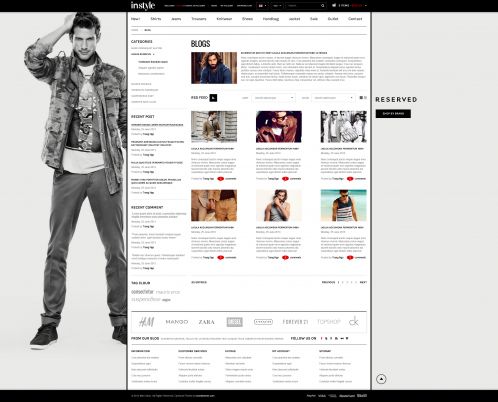Click the RSS Feed icon
The width and height of the screenshot is (498, 402).
click(x=213, y=98)
